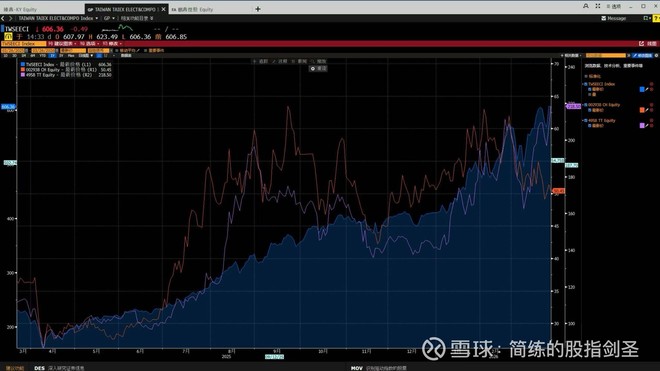
Task: Select the 1Y time range
Action: [52, 55]
